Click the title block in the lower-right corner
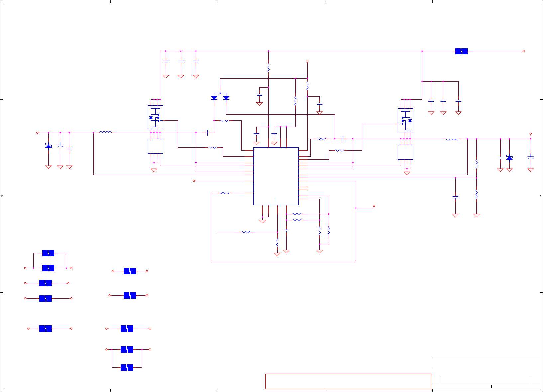Viewport: 543px width, 392px height. (x=485, y=373)
